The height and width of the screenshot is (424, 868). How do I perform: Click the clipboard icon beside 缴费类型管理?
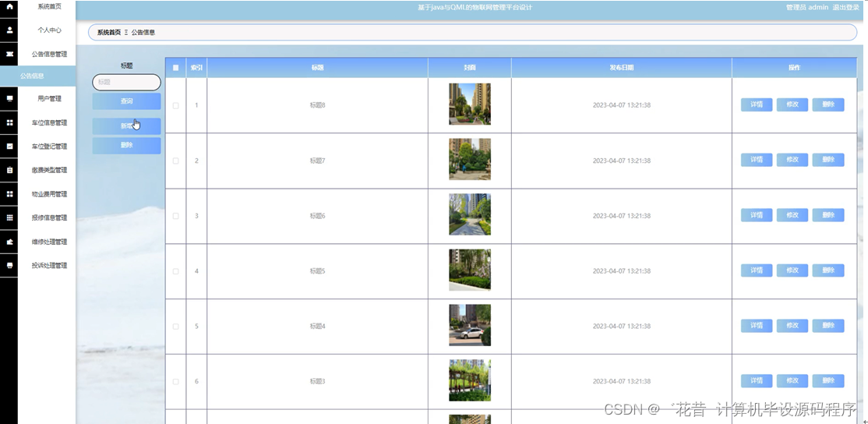pos(9,170)
